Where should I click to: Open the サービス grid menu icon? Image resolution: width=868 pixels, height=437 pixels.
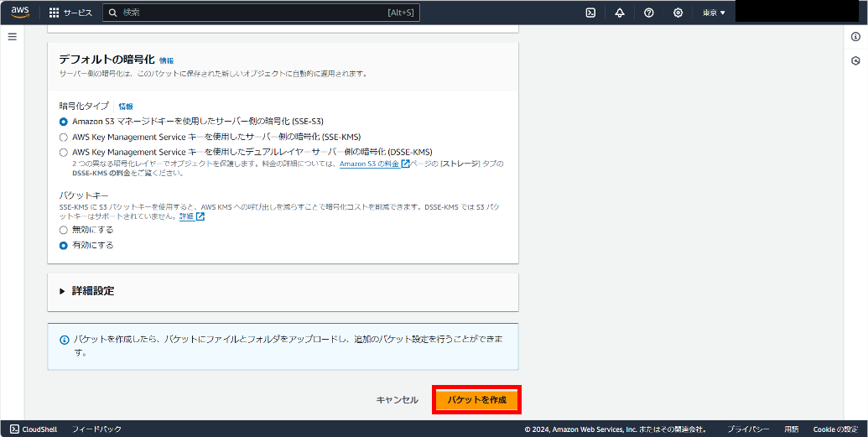(x=54, y=13)
